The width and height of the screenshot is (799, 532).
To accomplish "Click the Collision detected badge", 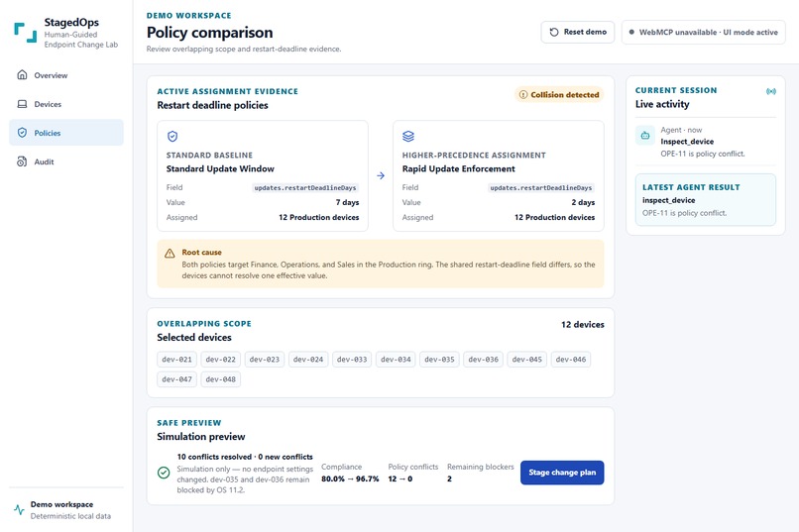I will (x=559, y=95).
